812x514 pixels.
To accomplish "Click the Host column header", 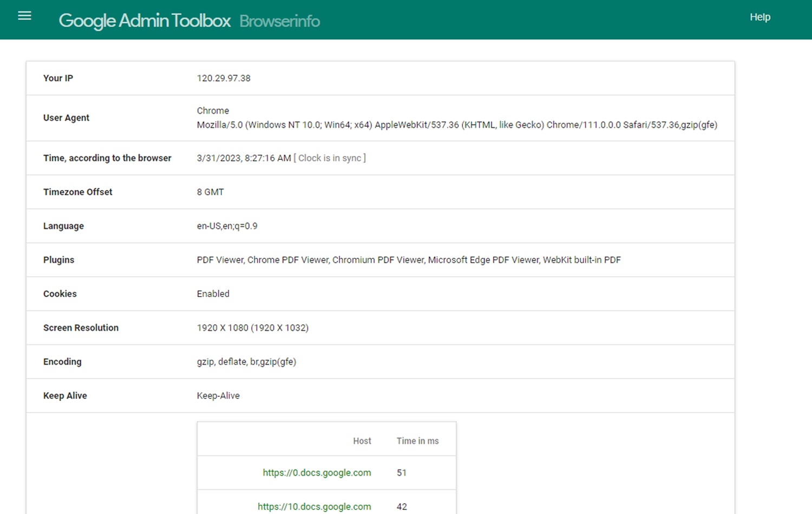I will (362, 440).
